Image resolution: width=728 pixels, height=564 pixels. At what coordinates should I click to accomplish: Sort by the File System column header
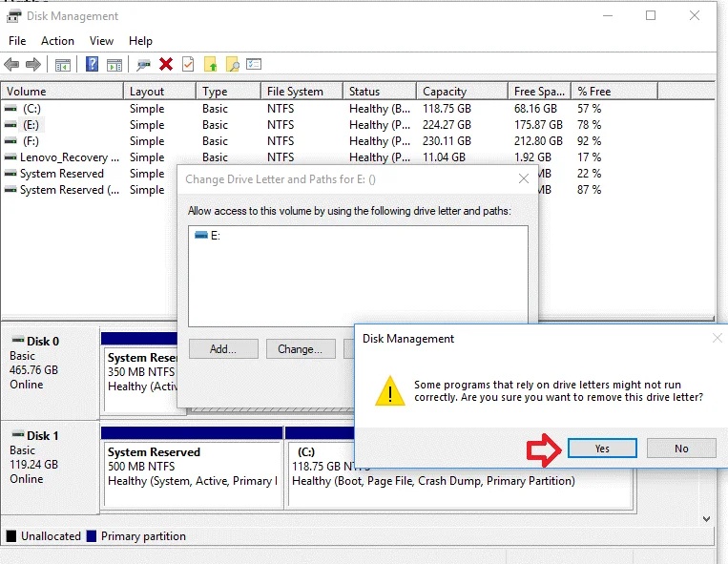pos(302,92)
